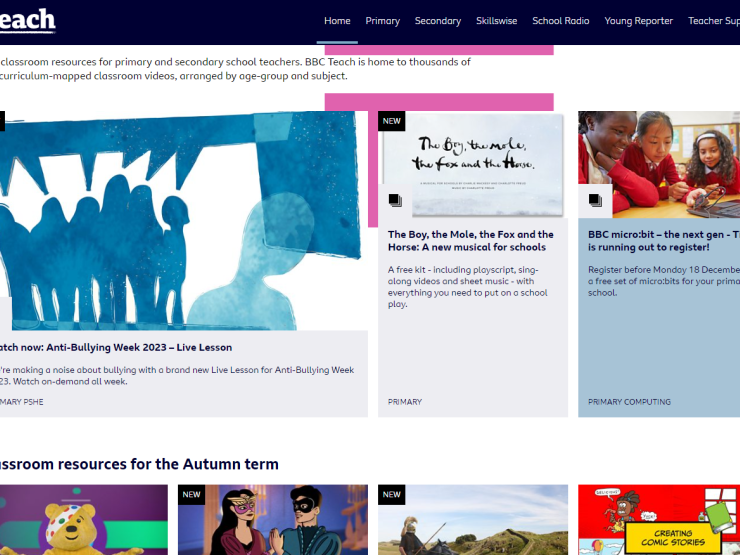Open the Young Reporter section
Image resolution: width=740 pixels, height=555 pixels.
point(639,21)
